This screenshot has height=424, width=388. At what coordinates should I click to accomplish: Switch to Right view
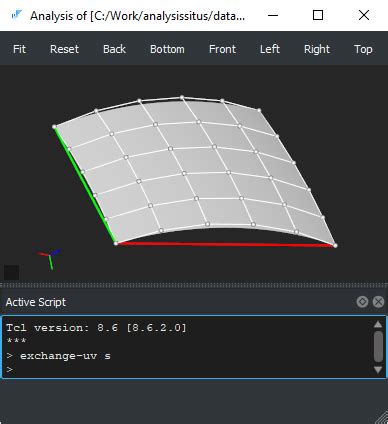click(317, 49)
